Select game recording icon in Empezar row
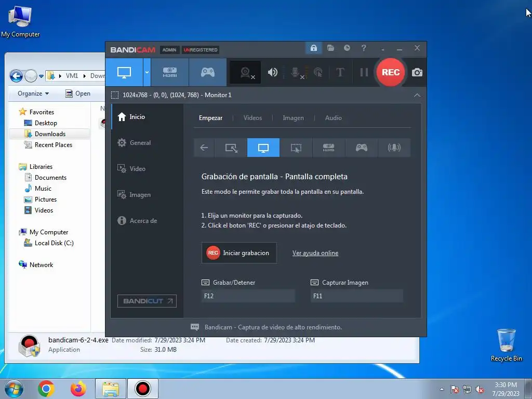Image resolution: width=532 pixels, height=399 pixels. pyautogui.click(x=362, y=148)
